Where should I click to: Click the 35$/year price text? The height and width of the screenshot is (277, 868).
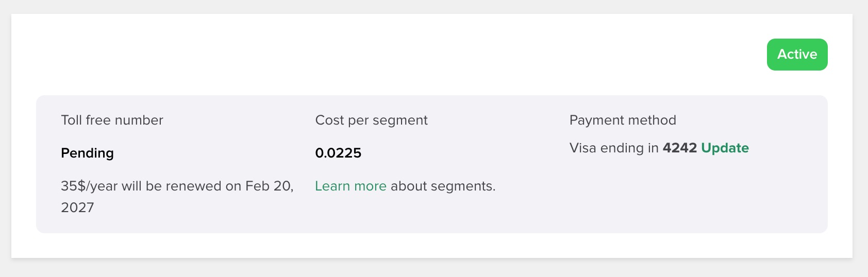[89, 186]
